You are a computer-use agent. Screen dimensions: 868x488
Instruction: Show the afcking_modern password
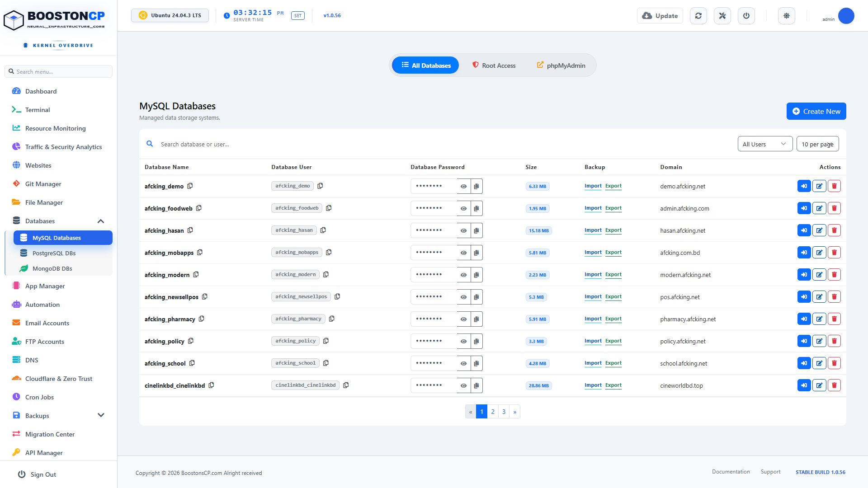click(x=463, y=275)
